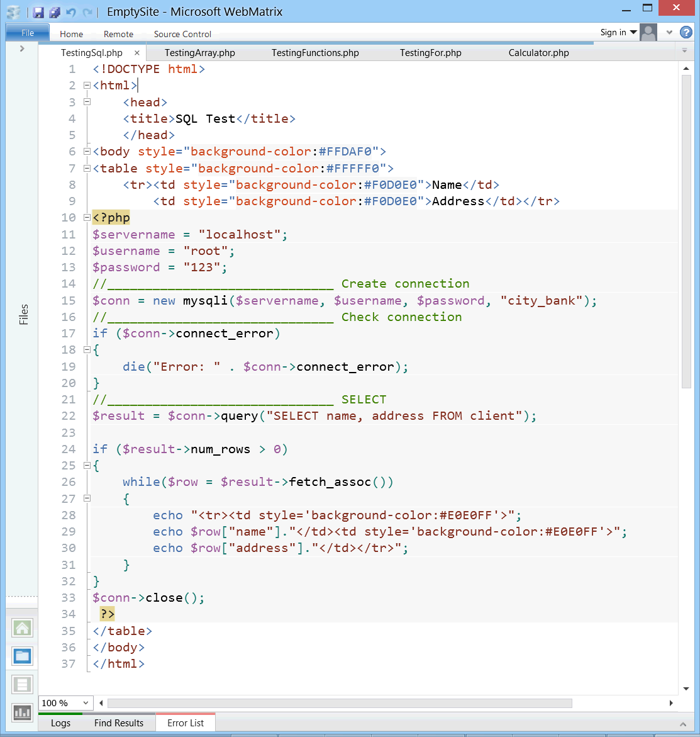Click $conn->close(); on line 33
Viewport: 700px width, 737px height.
148,598
